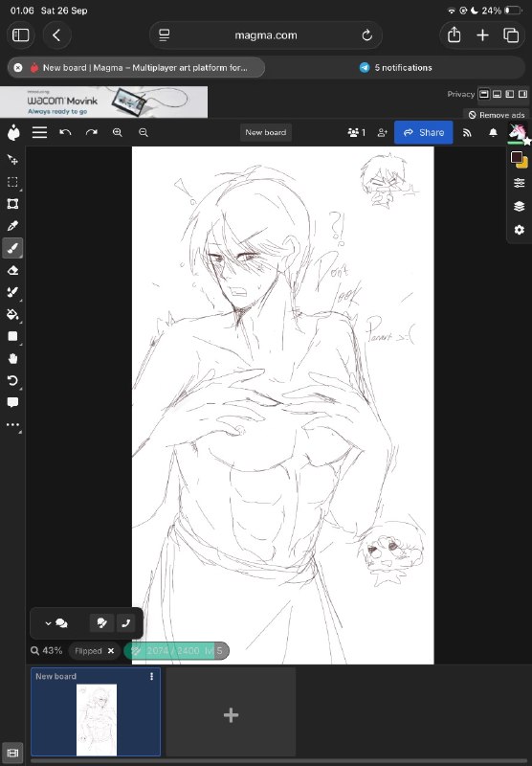Toggle microphone mute in chat panel
Screen dimensions: 532x766
[101, 623]
